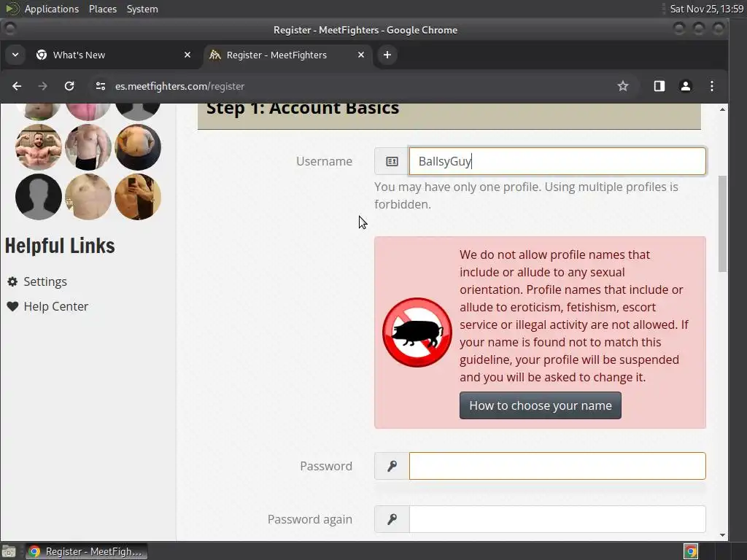The height and width of the screenshot is (560, 747).
Task: Close the What's New tab
Action: click(187, 55)
